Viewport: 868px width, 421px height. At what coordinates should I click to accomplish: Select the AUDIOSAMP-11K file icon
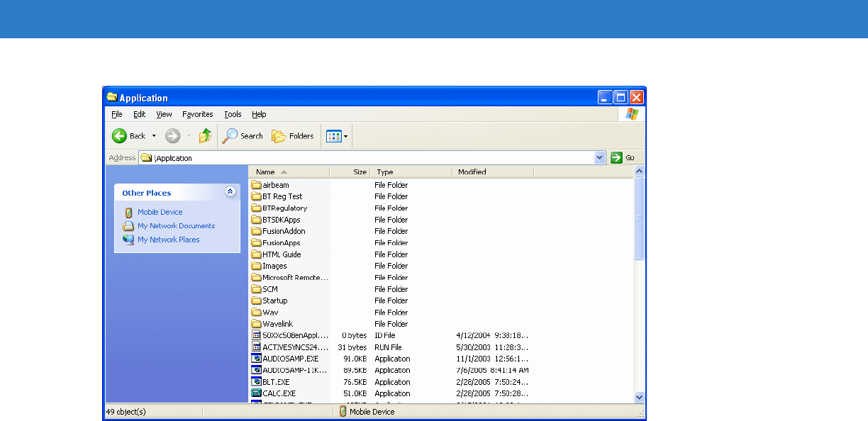pyautogui.click(x=257, y=370)
